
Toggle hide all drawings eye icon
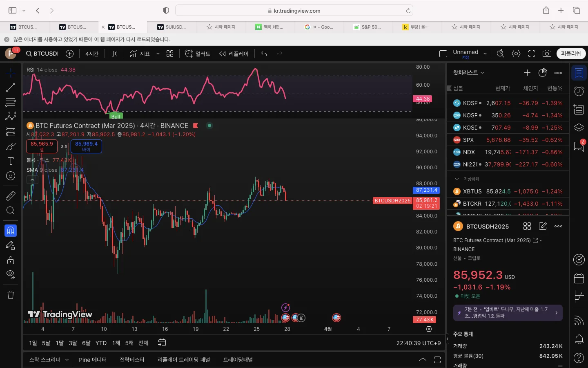pos(11,275)
